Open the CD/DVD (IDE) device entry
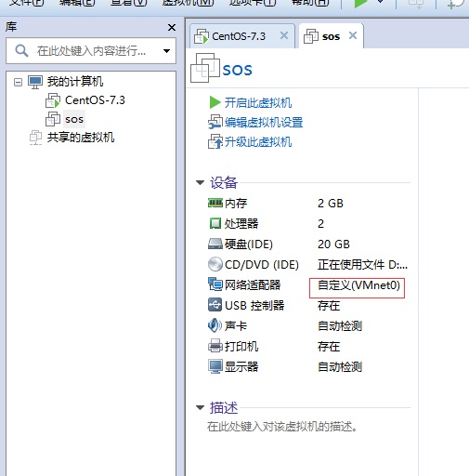This screenshot has width=469, height=476. [262, 265]
